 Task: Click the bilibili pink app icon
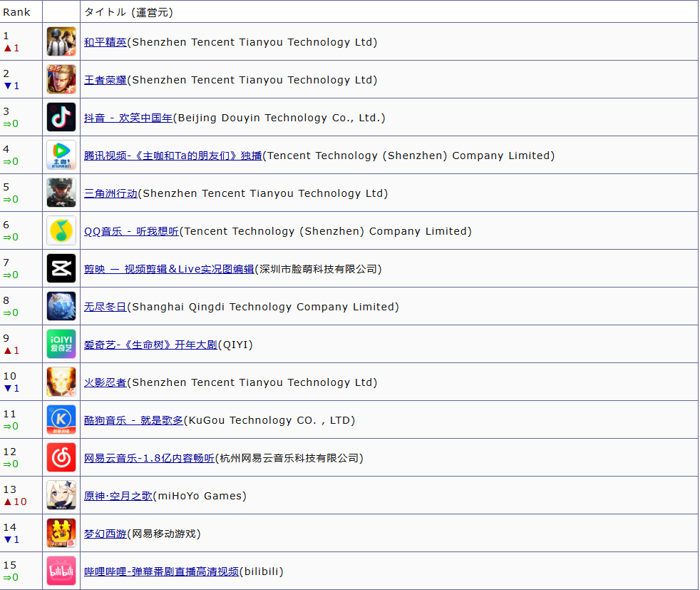(x=61, y=571)
